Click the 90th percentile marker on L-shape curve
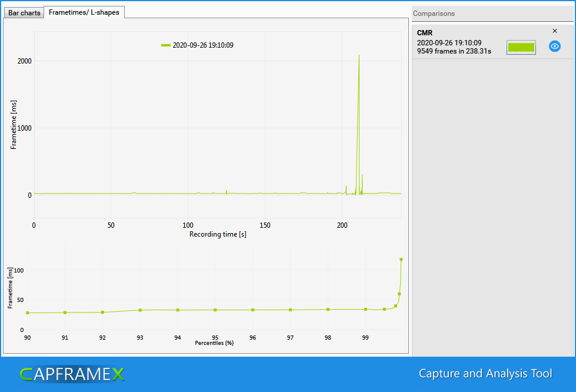The image size is (576, 392). (28, 313)
